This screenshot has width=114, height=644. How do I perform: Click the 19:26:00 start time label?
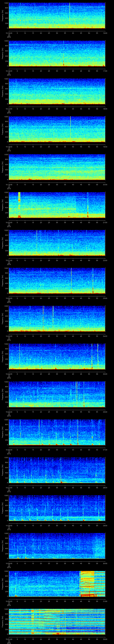click(x=9, y=450)
